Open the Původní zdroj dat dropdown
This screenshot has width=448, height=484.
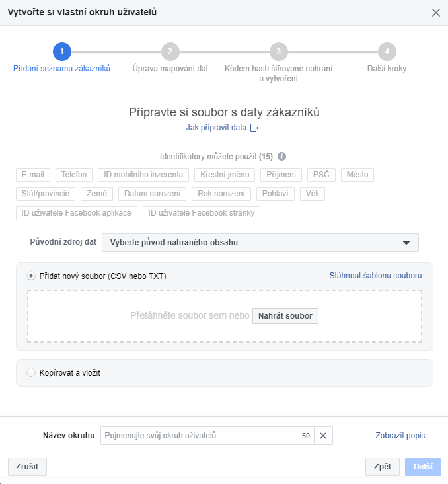coord(260,243)
